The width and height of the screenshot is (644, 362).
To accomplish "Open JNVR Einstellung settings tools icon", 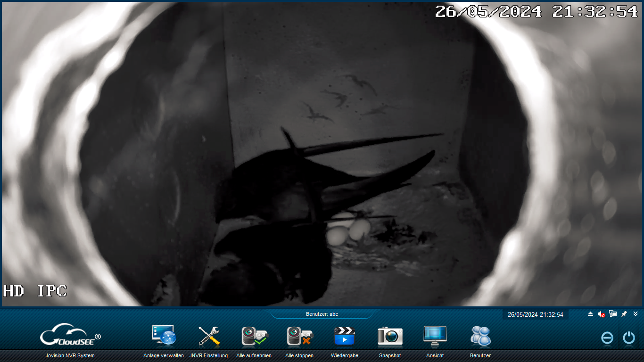I will coord(208,337).
